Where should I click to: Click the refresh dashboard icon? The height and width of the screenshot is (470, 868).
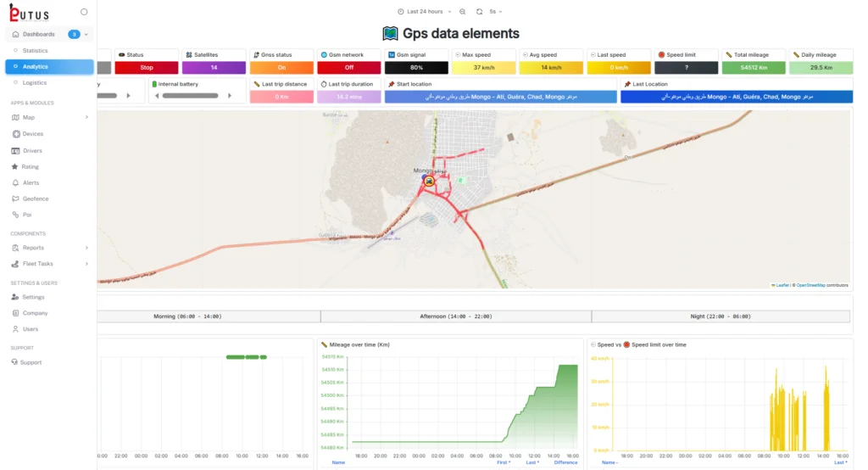coord(480,12)
